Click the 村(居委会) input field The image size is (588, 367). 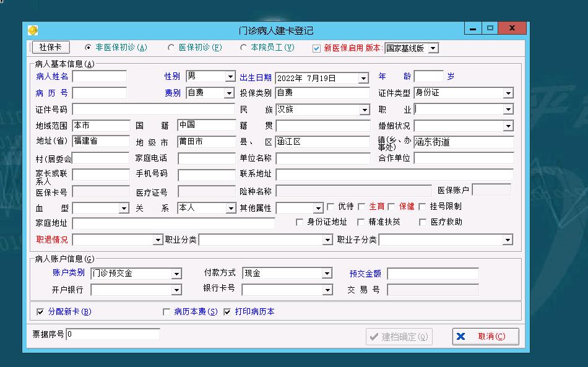point(100,158)
